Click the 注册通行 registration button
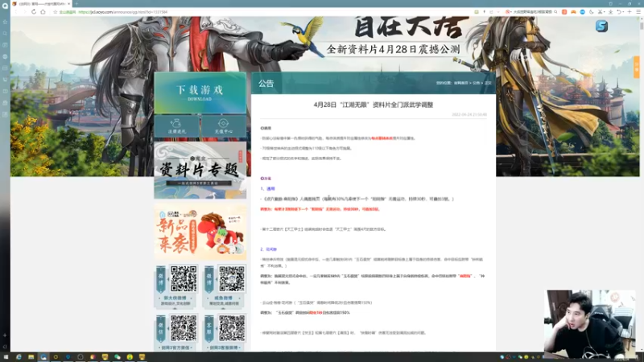The image size is (644, 362). 176,126
